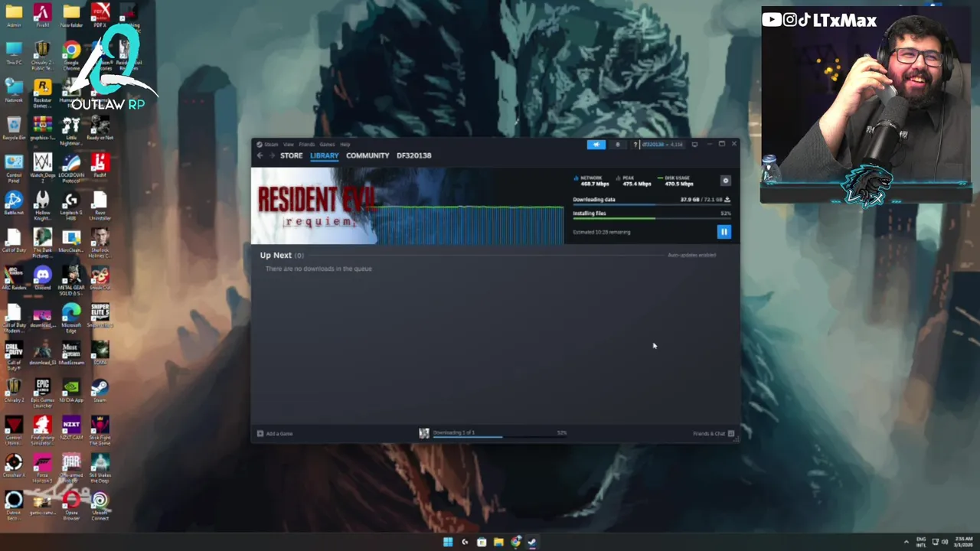Screen dimensions: 980x551
Task: Go back using Steam's back arrow
Action: coord(260,155)
